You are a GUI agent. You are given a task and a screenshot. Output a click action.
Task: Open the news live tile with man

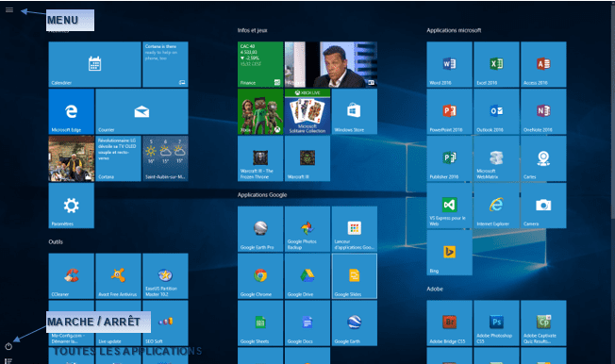(331, 64)
